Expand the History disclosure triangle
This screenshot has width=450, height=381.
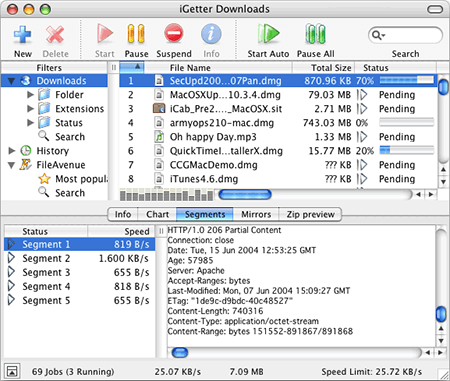pyautogui.click(x=12, y=151)
